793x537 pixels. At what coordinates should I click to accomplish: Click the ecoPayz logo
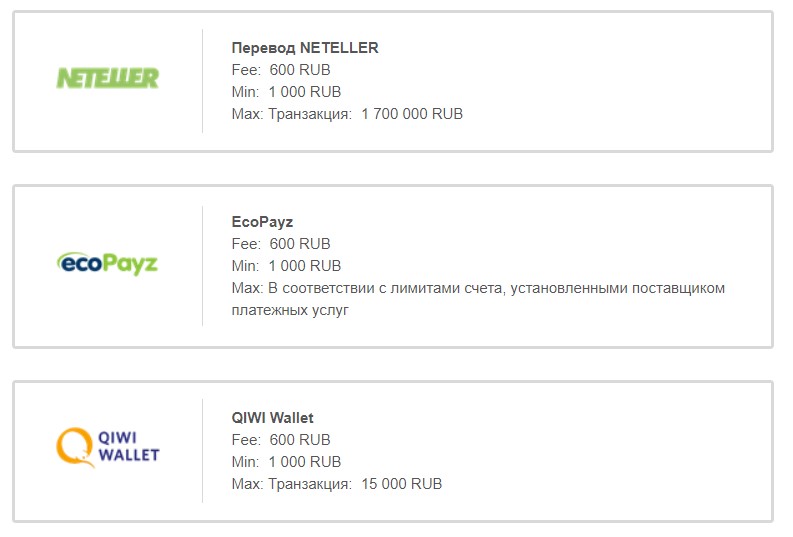point(107,264)
